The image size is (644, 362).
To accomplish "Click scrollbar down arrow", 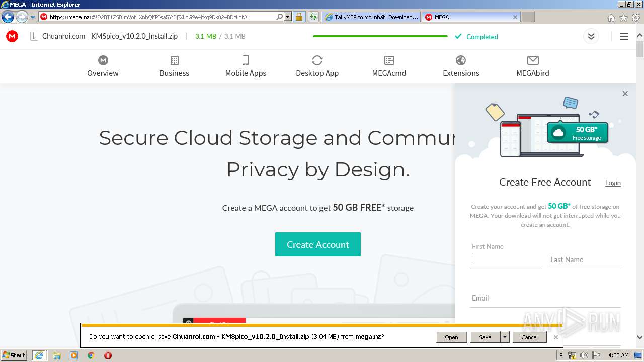I will click(640, 338).
